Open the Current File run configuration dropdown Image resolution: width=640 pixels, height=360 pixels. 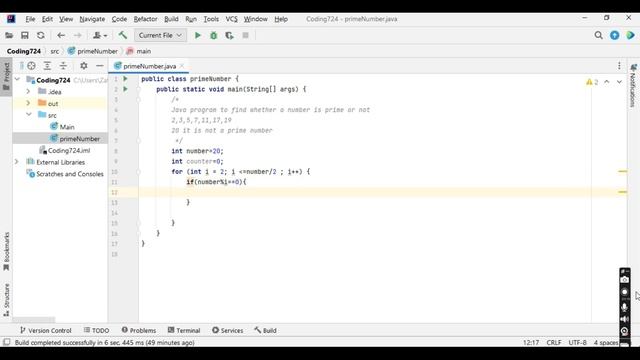click(160, 36)
